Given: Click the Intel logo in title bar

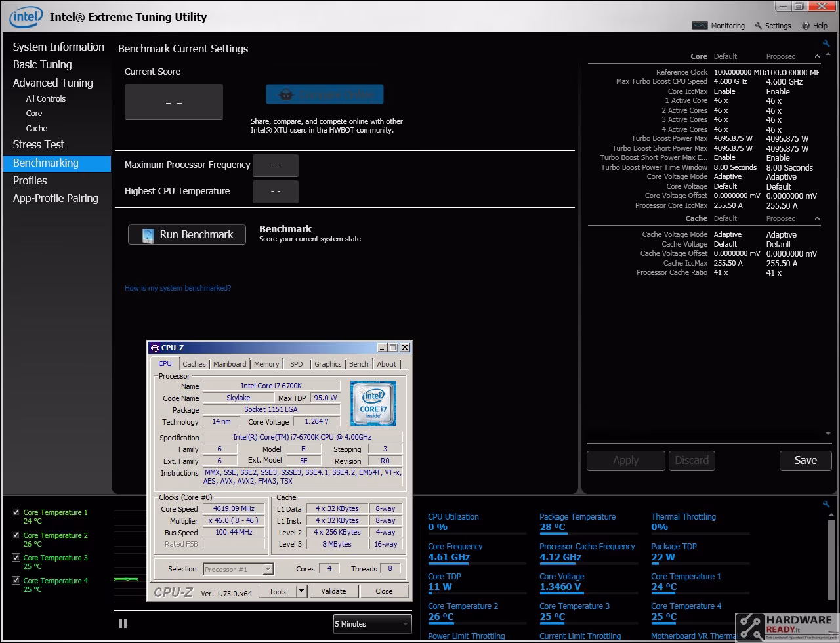Looking at the screenshot, I should coord(26,17).
